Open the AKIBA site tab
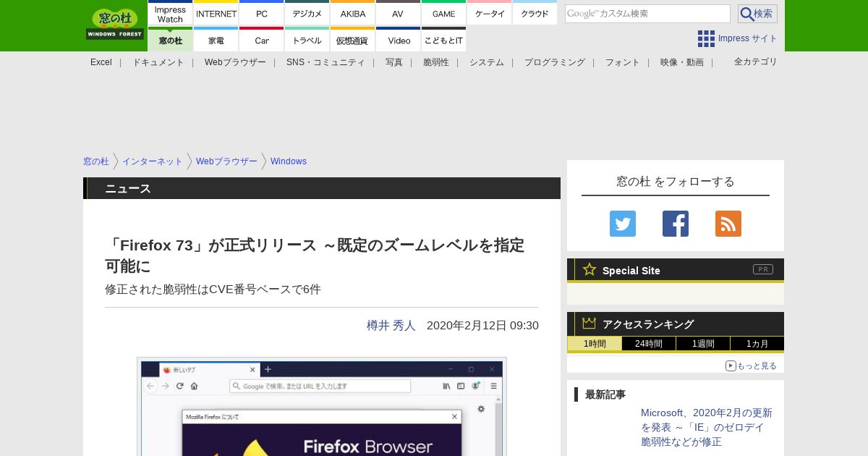868x456 pixels. (x=353, y=13)
